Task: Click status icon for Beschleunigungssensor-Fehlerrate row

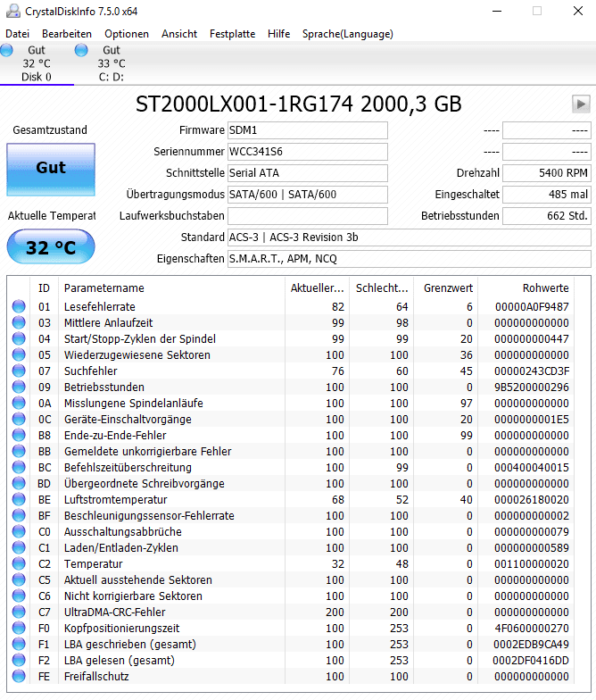Action: (19, 516)
